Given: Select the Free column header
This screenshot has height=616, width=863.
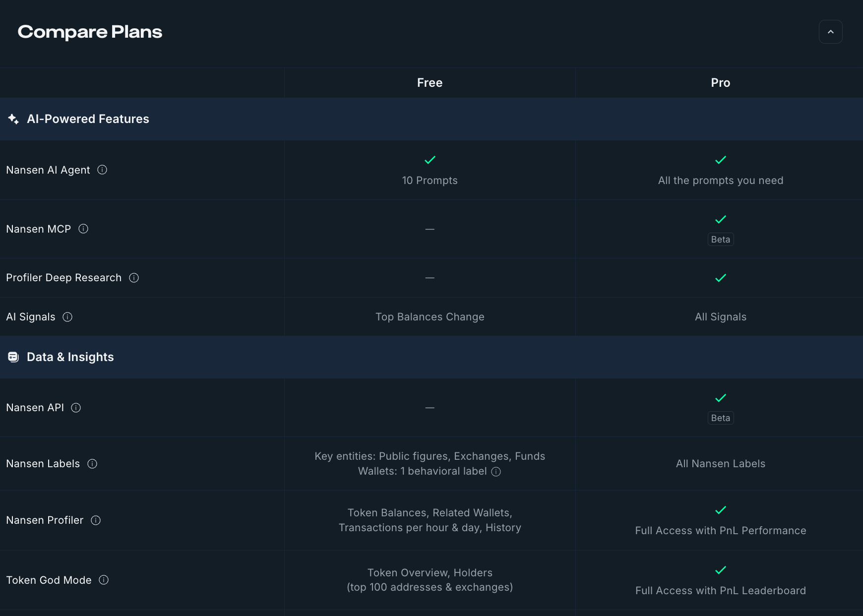Looking at the screenshot, I should click(430, 83).
